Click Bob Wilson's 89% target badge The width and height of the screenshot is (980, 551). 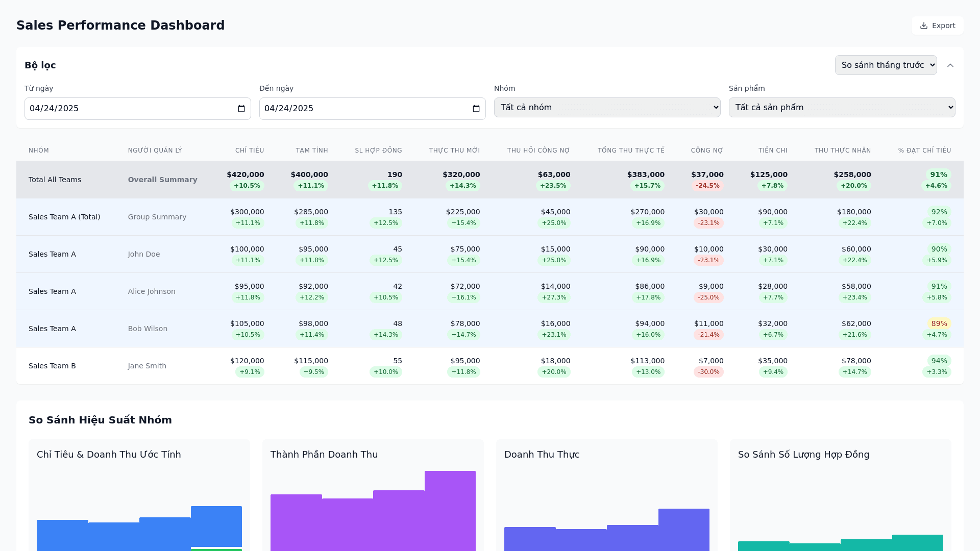pyautogui.click(x=939, y=323)
